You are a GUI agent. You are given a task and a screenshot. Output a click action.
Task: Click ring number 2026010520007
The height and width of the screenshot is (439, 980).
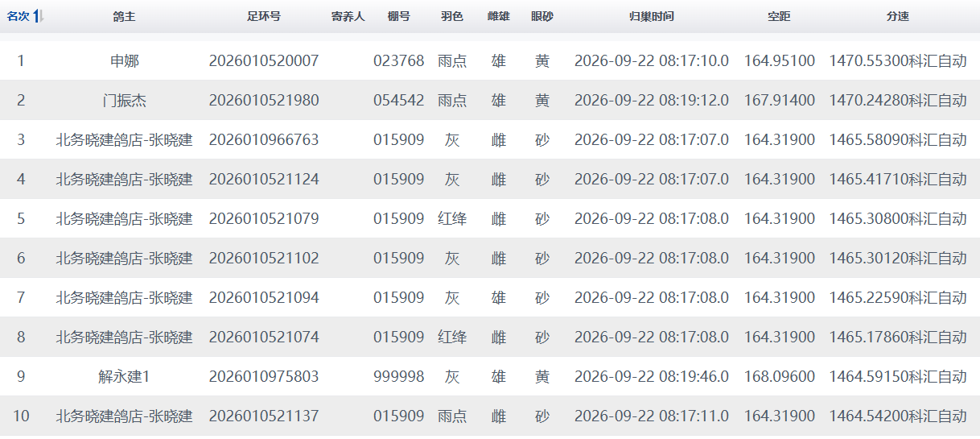coord(264,60)
